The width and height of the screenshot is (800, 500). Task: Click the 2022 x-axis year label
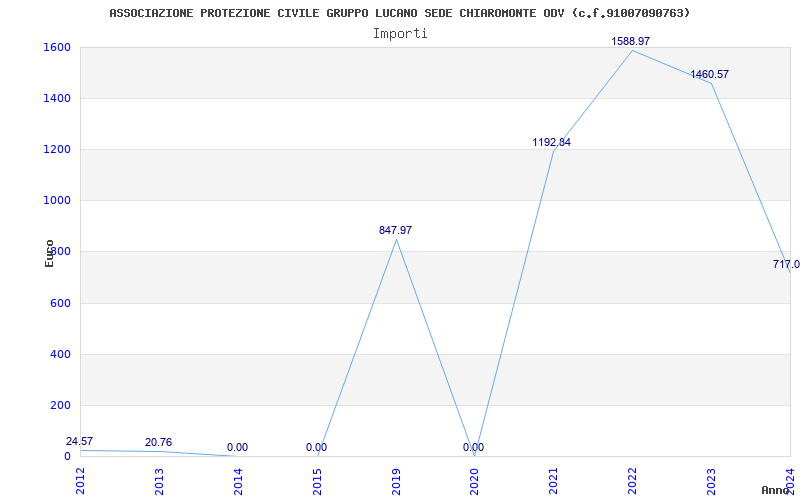pos(633,481)
